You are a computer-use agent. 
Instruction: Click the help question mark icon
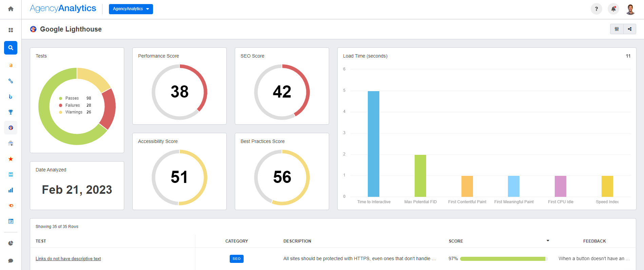tap(596, 9)
